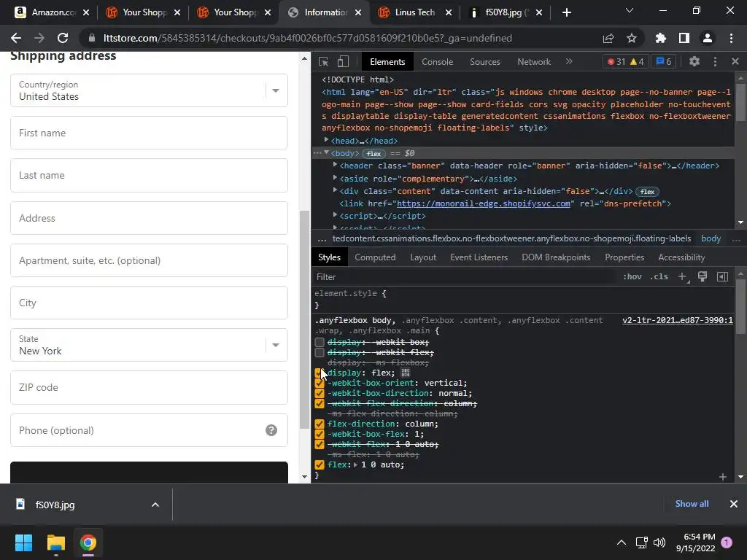Uncheck flex-direction column property
The width and height of the screenshot is (747, 560).
[x=320, y=424]
